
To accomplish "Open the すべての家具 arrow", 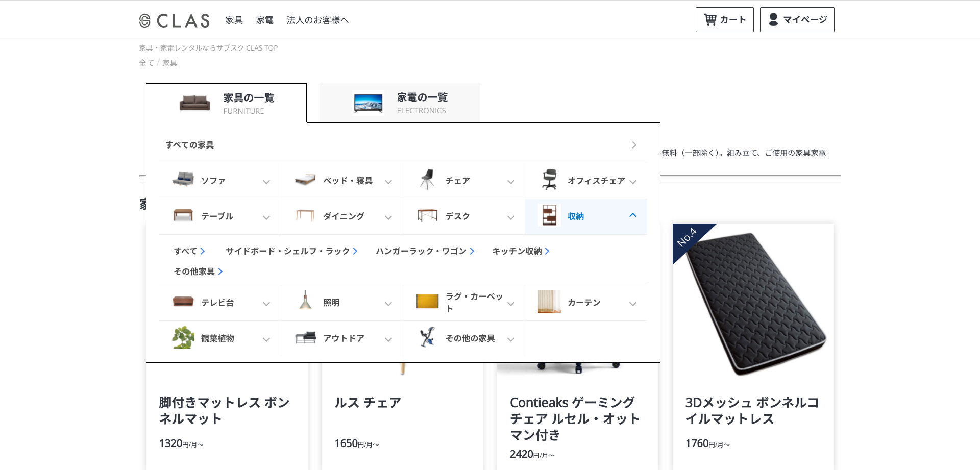I will pos(634,145).
